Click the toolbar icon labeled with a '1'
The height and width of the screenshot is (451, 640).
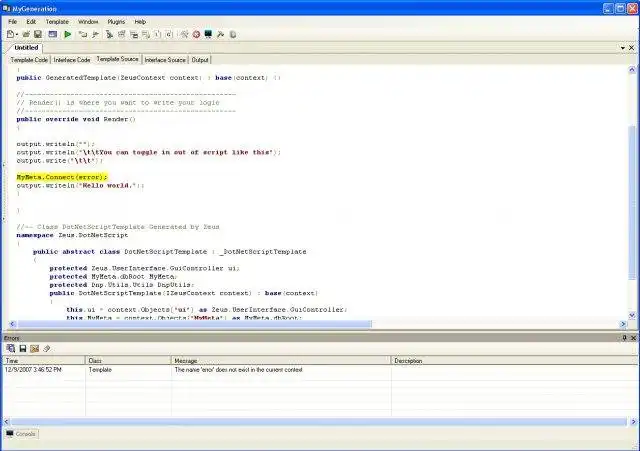[x=158, y=35]
